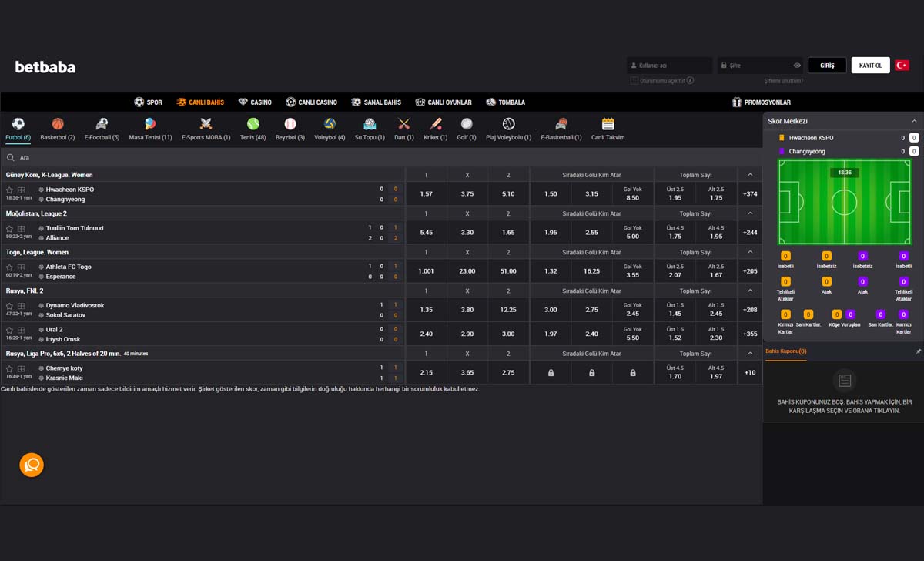Click the betbaba logo
The height and width of the screenshot is (561, 924).
click(x=45, y=67)
